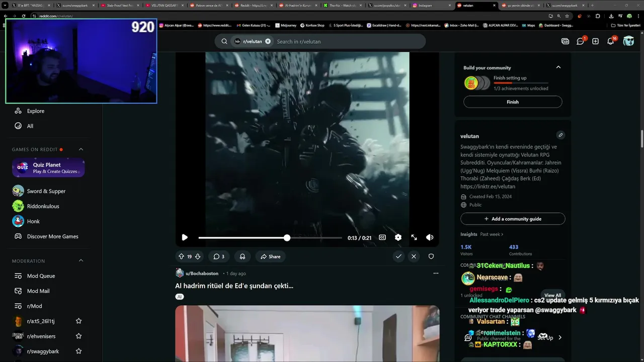Image resolution: width=644 pixels, height=362 pixels.
Task: Remove the post with X moderation button
Action: pyautogui.click(x=414, y=256)
